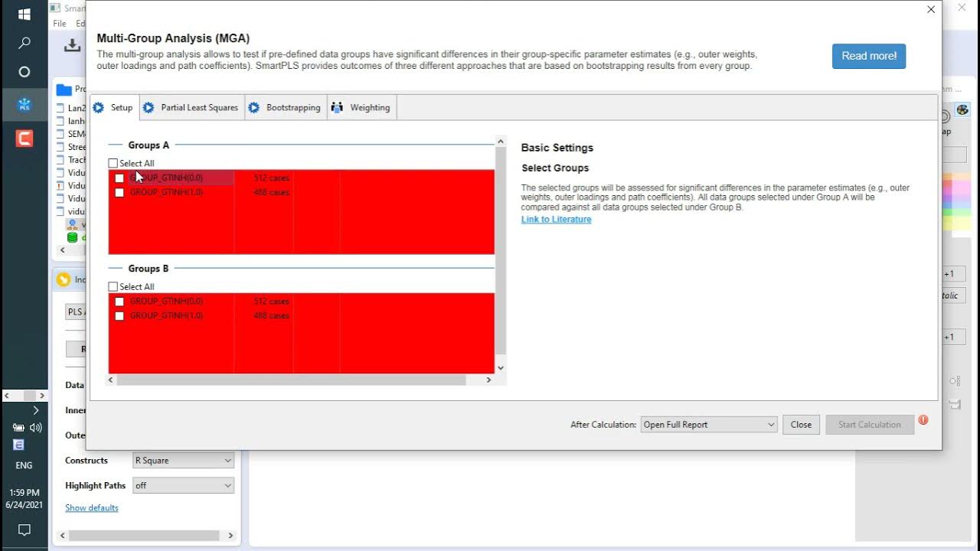
Task: Click left arrow of groups horizontal scrollbar
Action: coord(111,380)
